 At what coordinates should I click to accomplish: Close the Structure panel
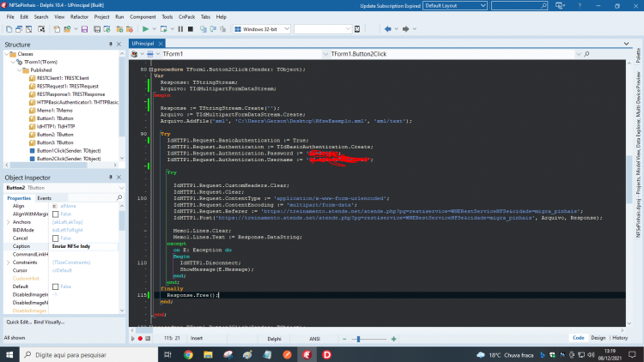[x=119, y=45]
